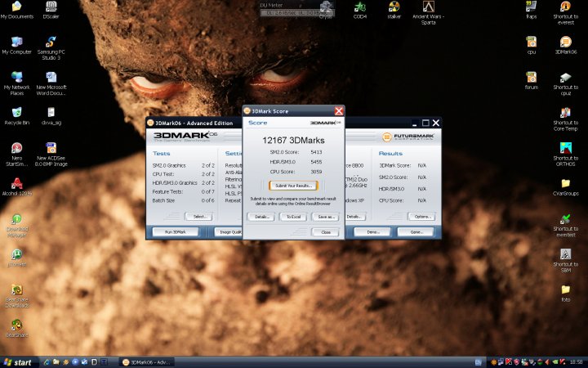Open the Recycle Bin
This screenshot has height=368, width=588.
[x=17, y=116]
